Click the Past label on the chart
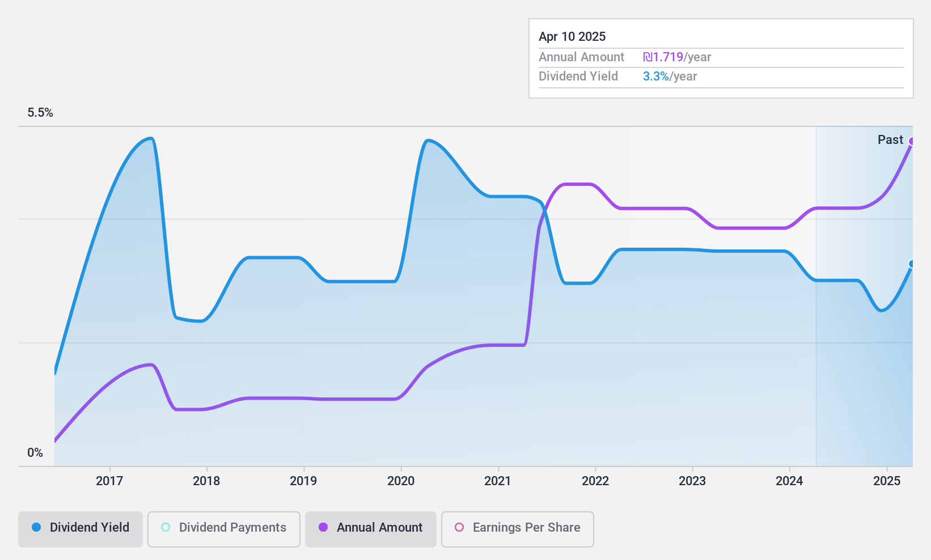Screen dimensions: 931x560 (x=890, y=140)
